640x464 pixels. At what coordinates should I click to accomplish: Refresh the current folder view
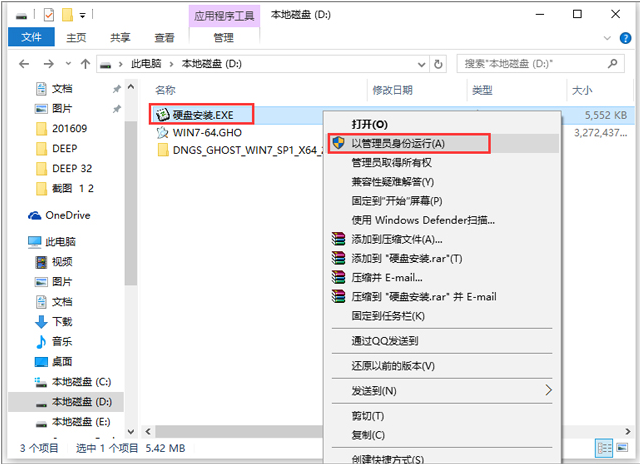click(x=438, y=64)
